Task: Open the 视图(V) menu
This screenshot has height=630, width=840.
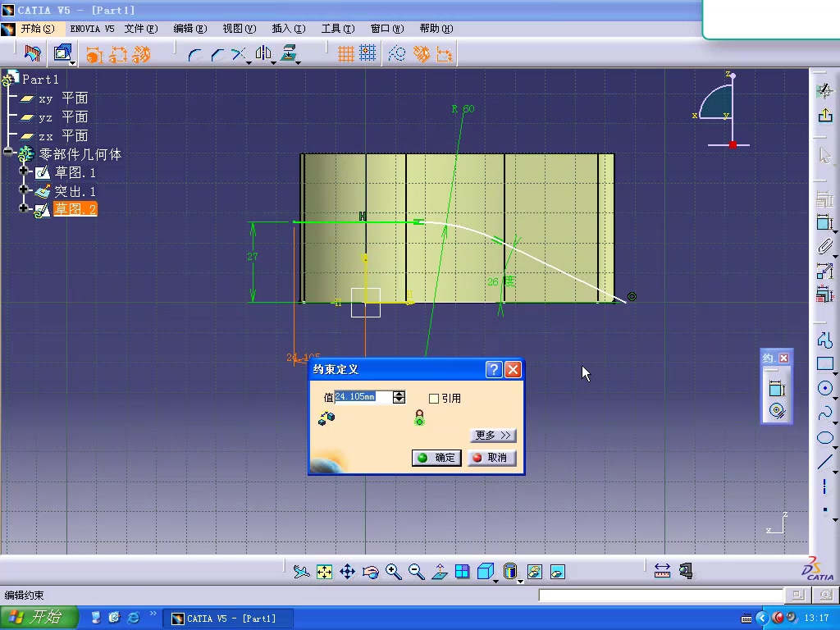Action: [240, 29]
